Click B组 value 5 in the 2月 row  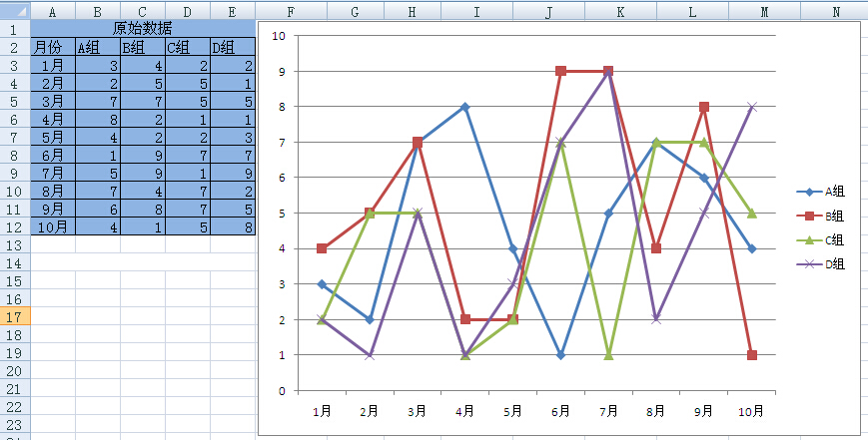click(143, 83)
